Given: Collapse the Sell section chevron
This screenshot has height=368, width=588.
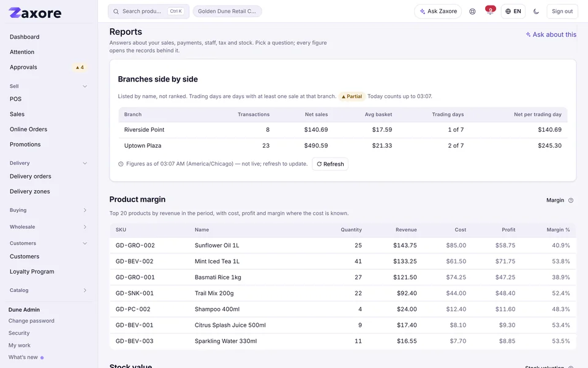Looking at the screenshot, I should point(85,86).
